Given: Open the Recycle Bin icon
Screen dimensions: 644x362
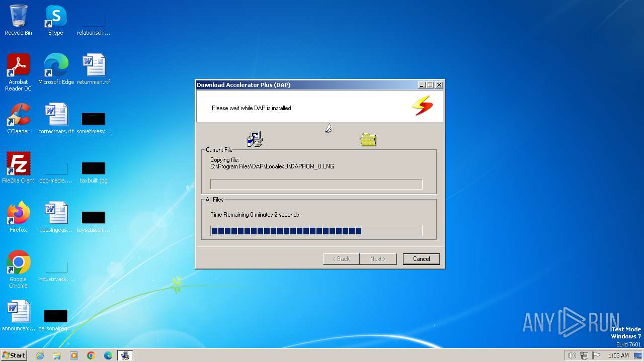Looking at the screenshot, I should [18, 20].
